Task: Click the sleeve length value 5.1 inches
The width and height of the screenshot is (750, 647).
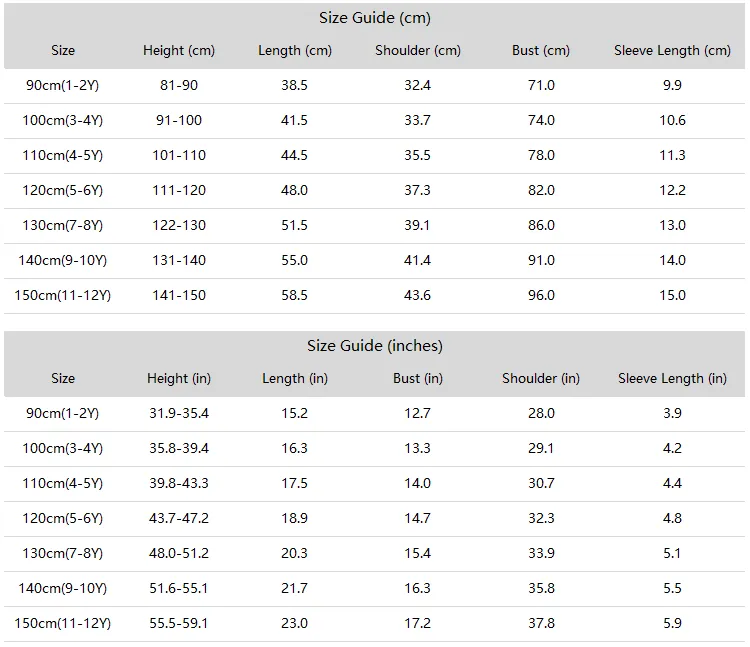Action: pyautogui.click(x=672, y=553)
